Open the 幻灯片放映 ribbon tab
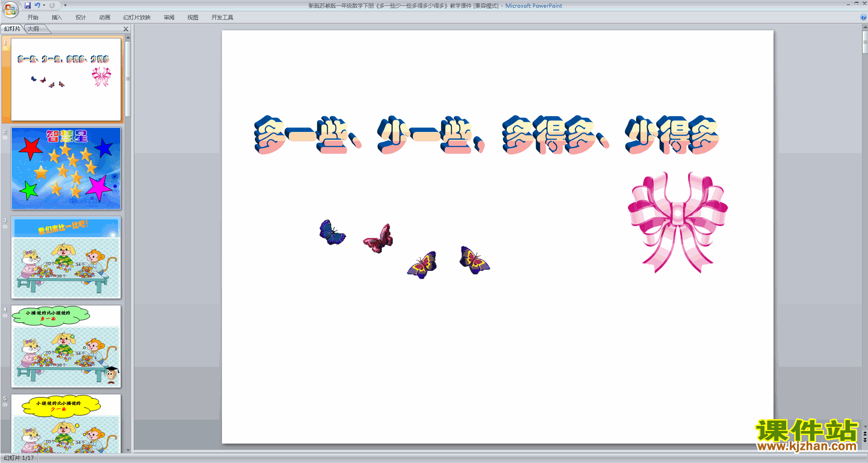 tap(137, 18)
